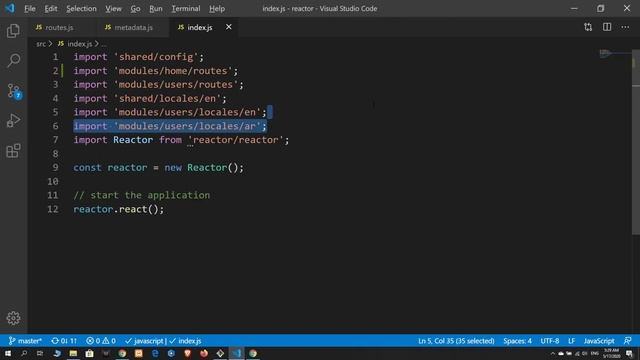Click the '// start the application' comment
The image size is (640, 360).
142,196
